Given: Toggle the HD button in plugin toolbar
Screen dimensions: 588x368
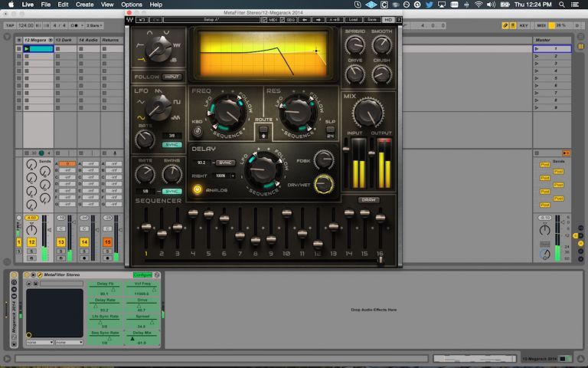Looking at the screenshot, I should click(388, 19).
